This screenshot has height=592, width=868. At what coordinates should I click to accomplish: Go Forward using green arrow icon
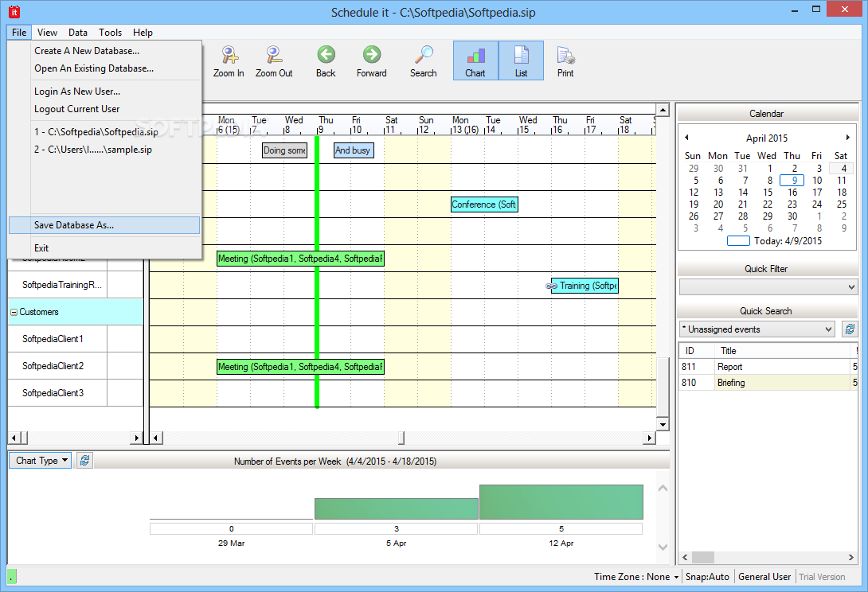pos(371,61)
